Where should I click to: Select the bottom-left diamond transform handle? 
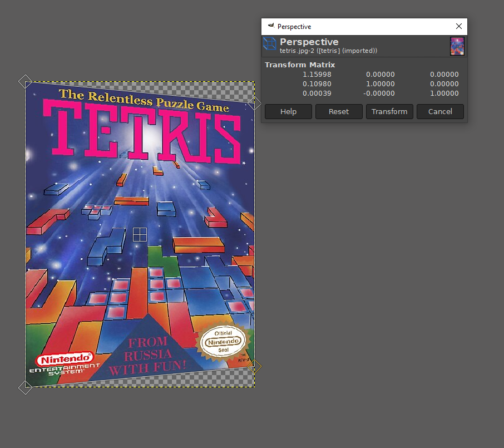point(26,387)
